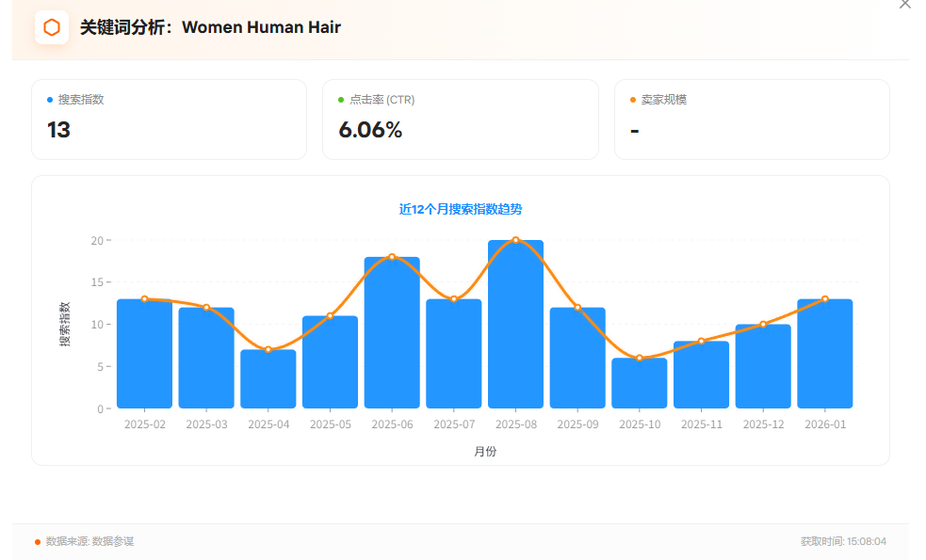Click the orange hexagon logo icon
Image resolution: width=926 pixels, height=560 pixels.
52,27
